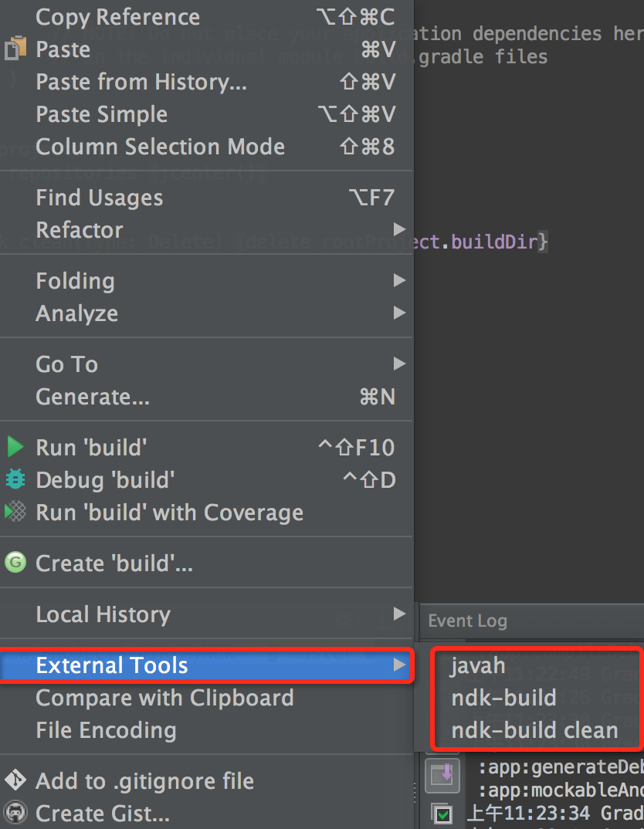Choose ndk-build clean from the submenu
The width and height of the screenshot is (644, 829).
(534, 730)
